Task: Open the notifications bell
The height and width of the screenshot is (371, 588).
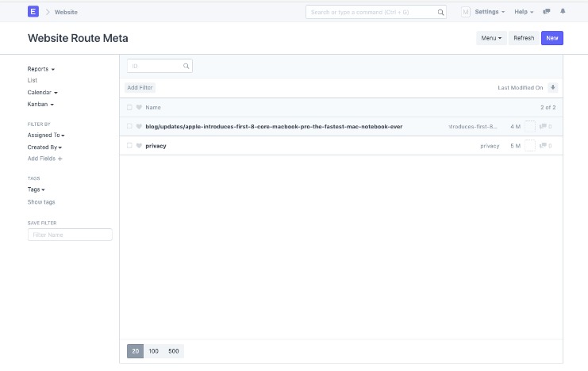Action: [x=563, y=11]
